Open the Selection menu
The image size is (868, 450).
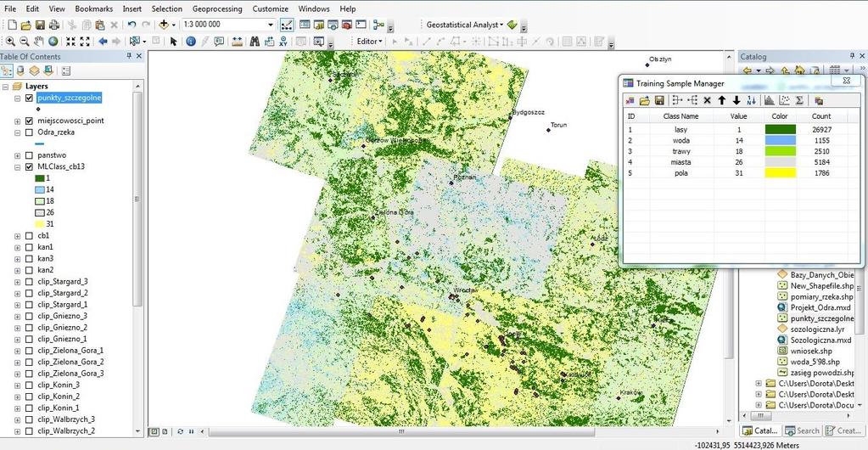(x=166, y=8)
